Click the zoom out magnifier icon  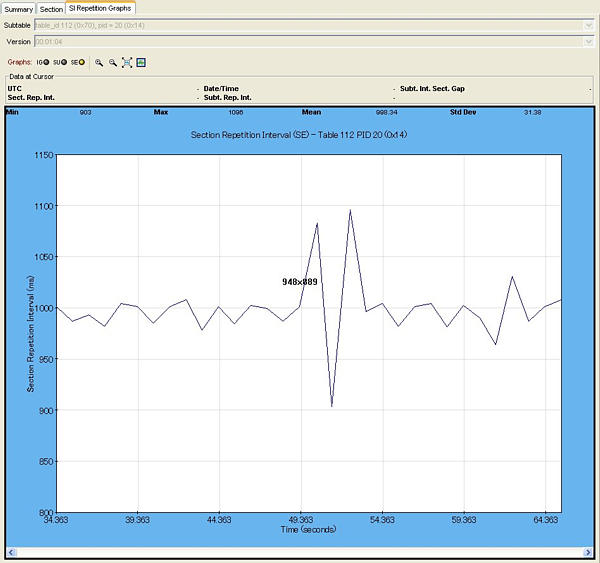coord(113,62)
